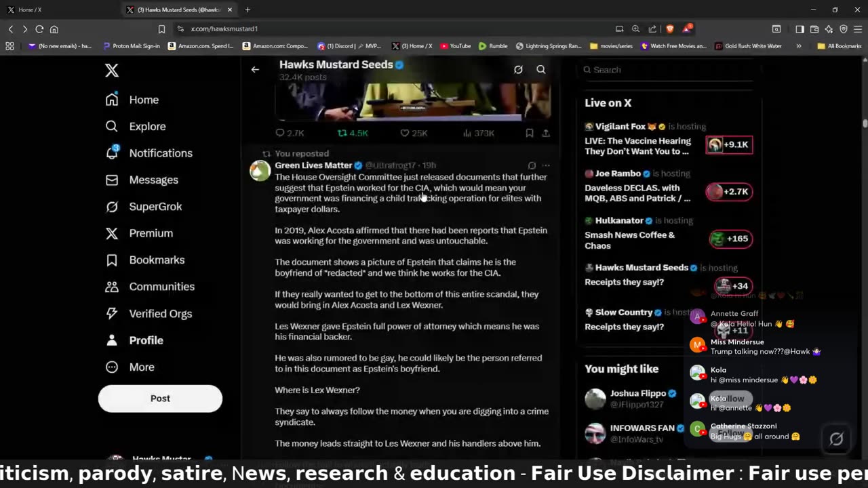Click the X logo in sidebar
Viewport: 868px width, 488px height.
(x=112, y=70)
